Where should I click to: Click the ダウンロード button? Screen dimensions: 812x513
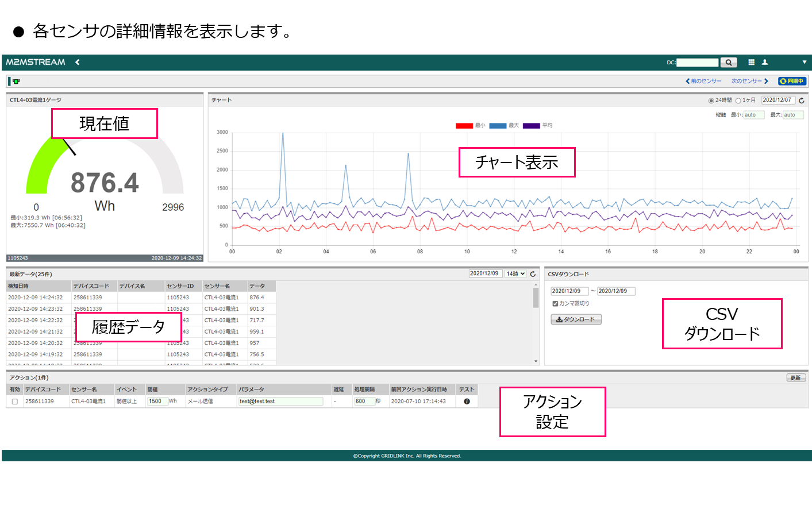576,319
